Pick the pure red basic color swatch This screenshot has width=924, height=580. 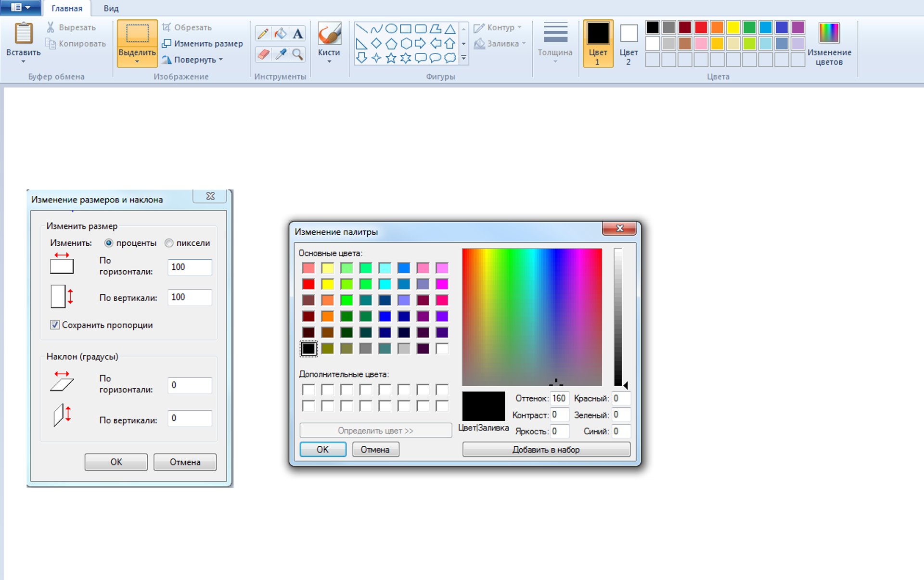coord(308,284)
